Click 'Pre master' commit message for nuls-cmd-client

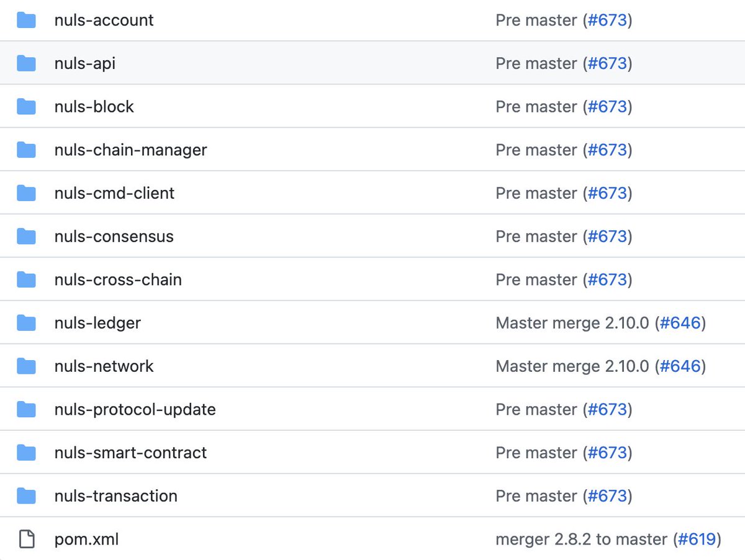pyautogui.click(x=536, y=193)
